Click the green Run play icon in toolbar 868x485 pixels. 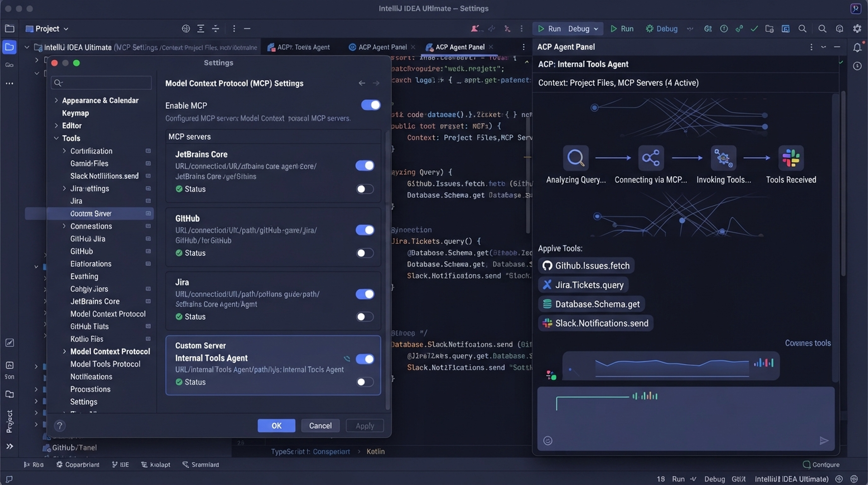(614, 29)
